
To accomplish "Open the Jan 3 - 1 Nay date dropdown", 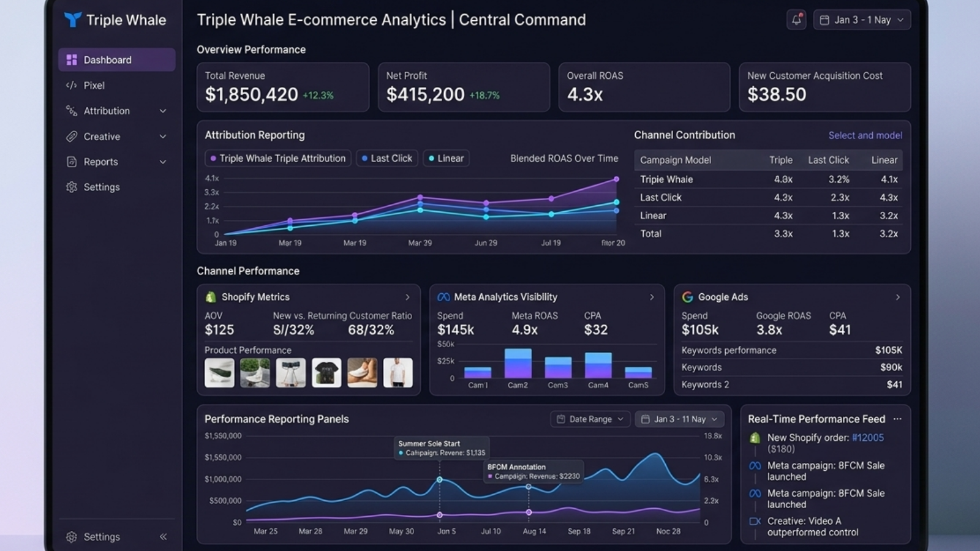I will click(862, 20).
